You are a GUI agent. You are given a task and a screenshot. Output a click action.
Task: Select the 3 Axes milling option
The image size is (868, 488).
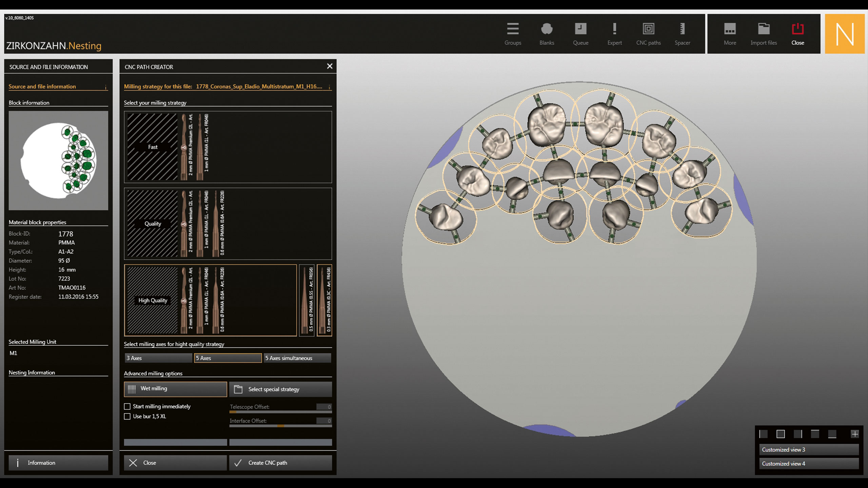coord(158,358)
